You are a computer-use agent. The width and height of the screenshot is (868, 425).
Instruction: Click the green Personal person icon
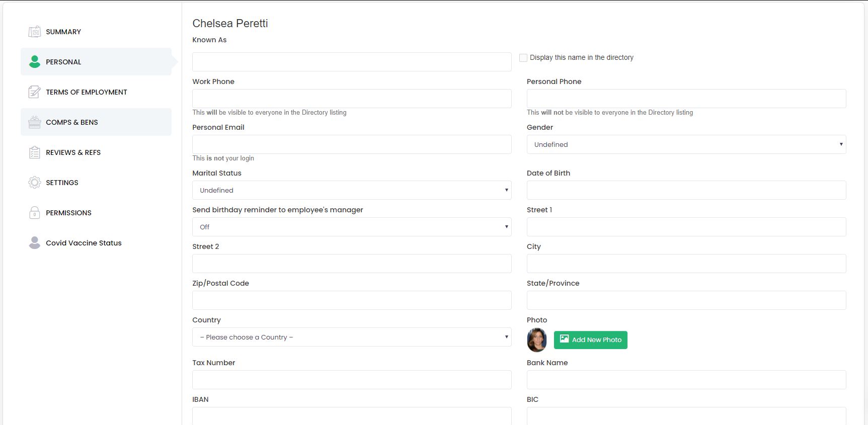click(34, 62)
